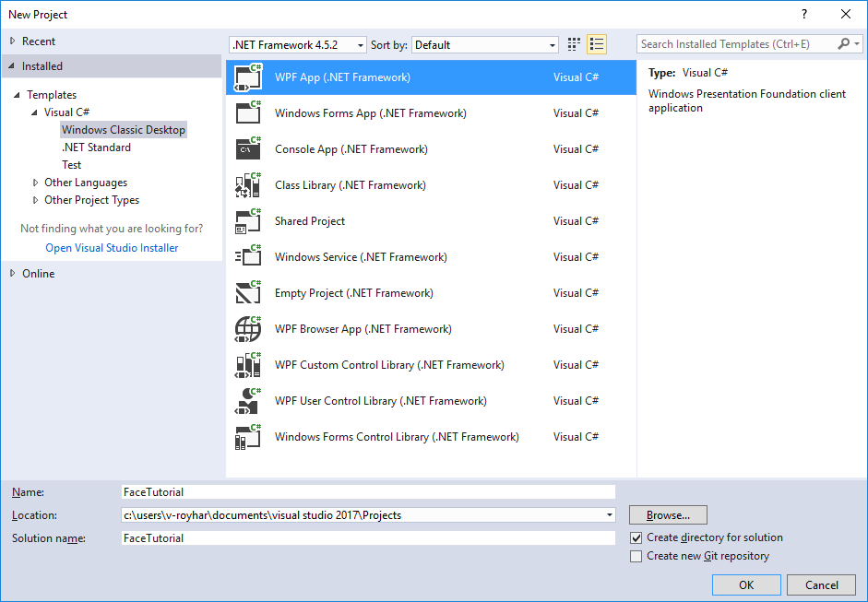This screenshot has width=868, height=602.
Task: Expand the Online section
Action: click(13, 273)
